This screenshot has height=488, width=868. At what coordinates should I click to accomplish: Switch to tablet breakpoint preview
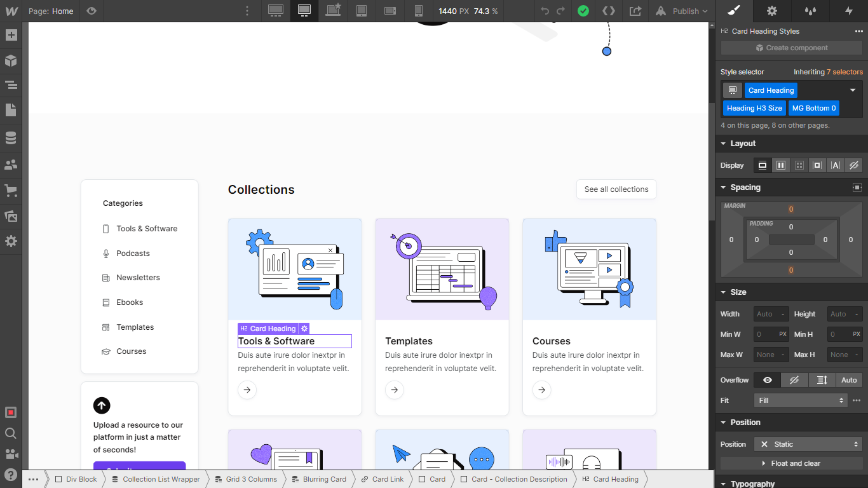pos(362,11)
